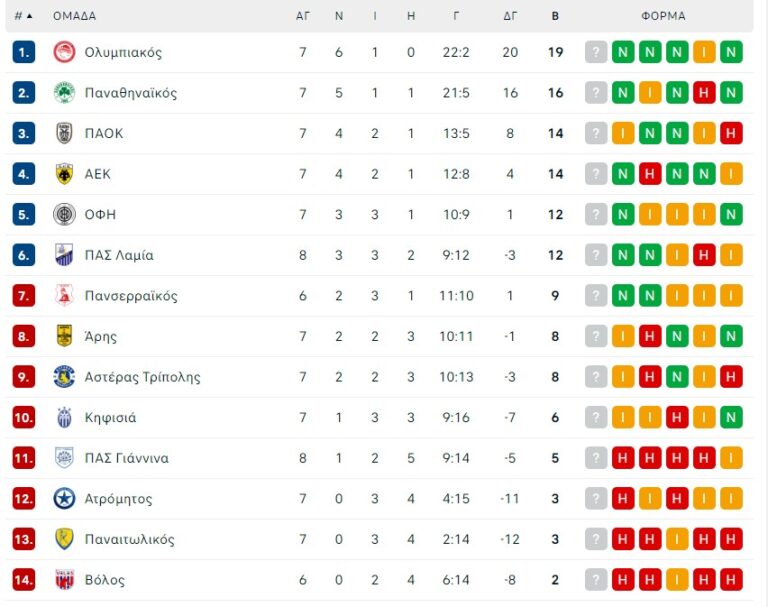Click the Παναθηναϊκός green clover logo

[64, 93]
